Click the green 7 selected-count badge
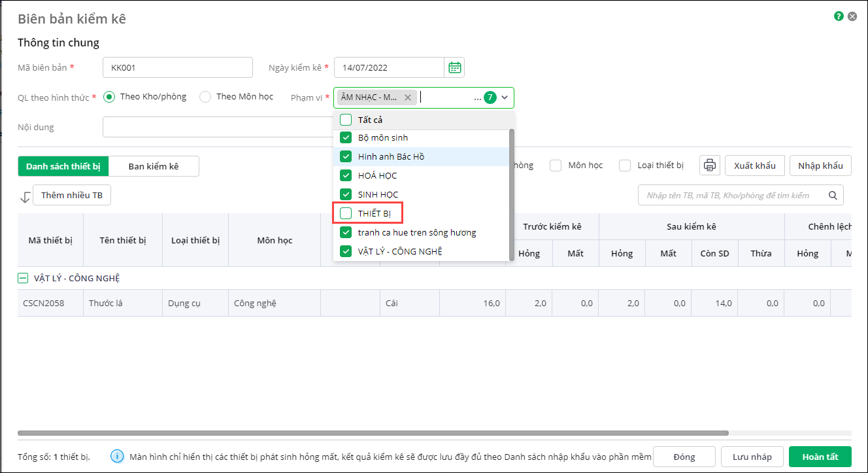868x473 pixels. tap(490, 97)
